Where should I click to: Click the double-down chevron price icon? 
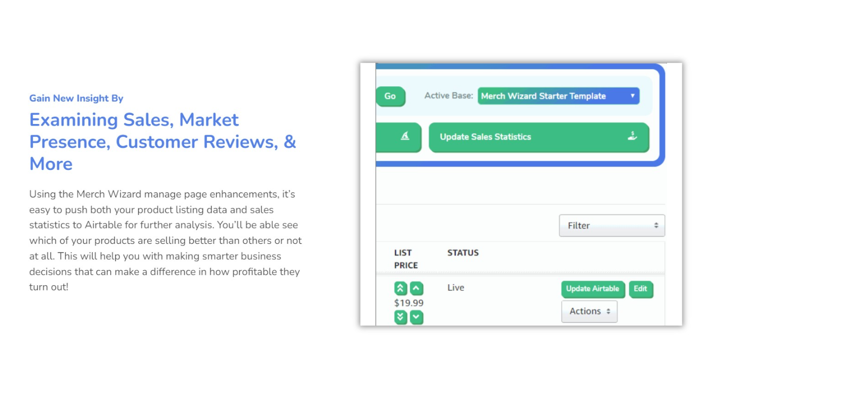400,317
